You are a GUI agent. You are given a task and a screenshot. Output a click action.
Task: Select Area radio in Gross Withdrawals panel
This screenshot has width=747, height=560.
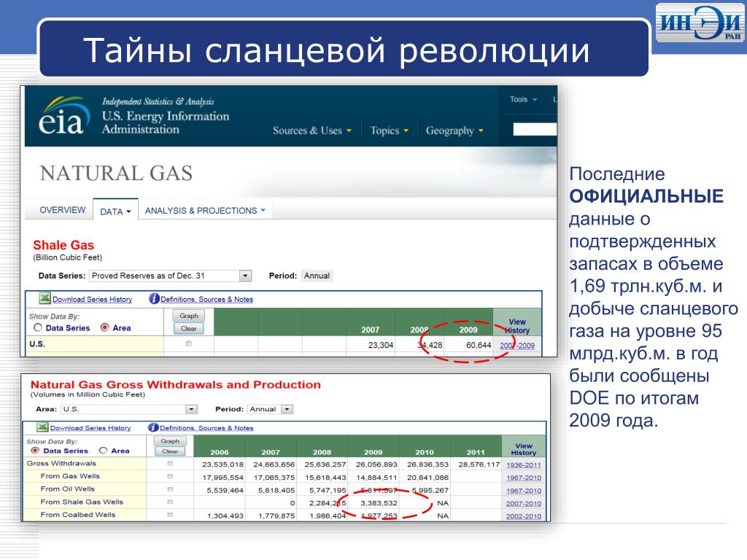[103, 451]
